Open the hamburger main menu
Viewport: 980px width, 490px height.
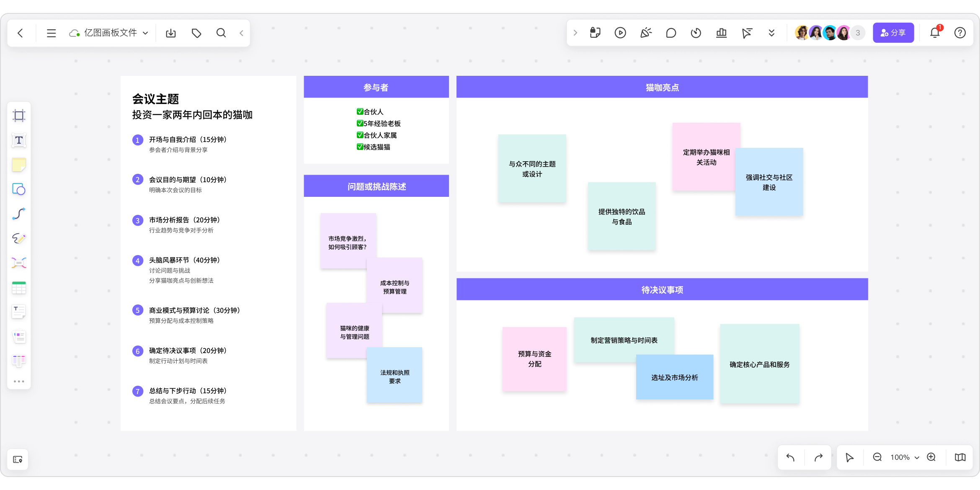pos(51,33)
